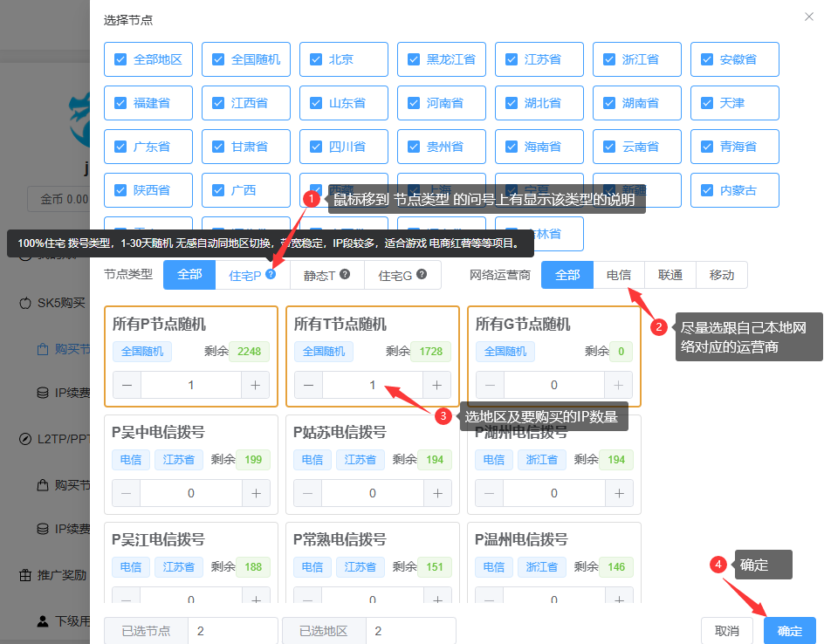Decrease quantity for 所有T节点随机 with minus
This screenshot has width=824, height=644.
[x=306, y=385]
